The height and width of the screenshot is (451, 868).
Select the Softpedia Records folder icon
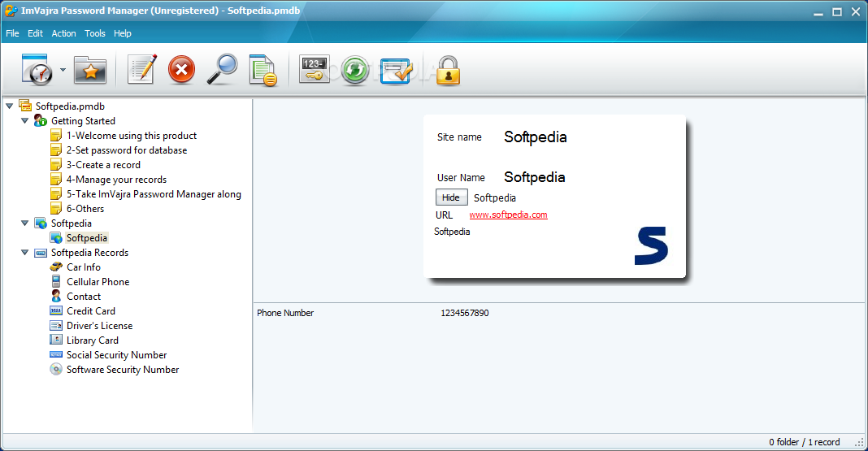click(x=41, y=253)
